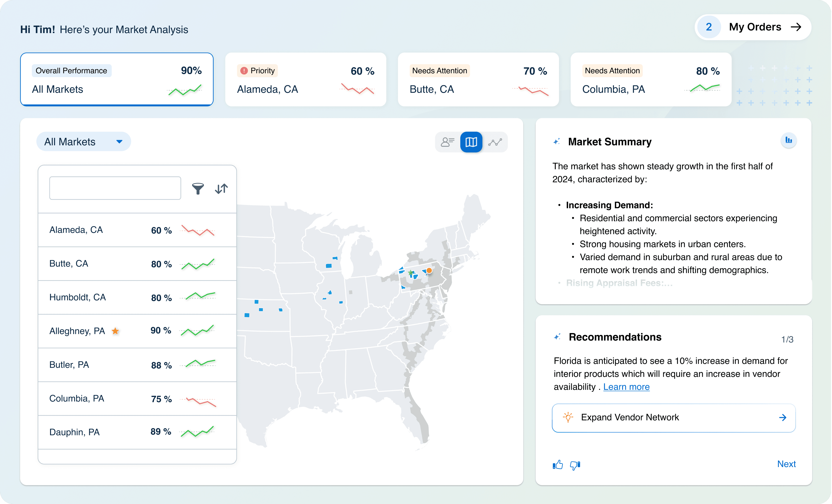
Task: Click the orange star next to Allegheny, PA
Action: click(116, 331)
